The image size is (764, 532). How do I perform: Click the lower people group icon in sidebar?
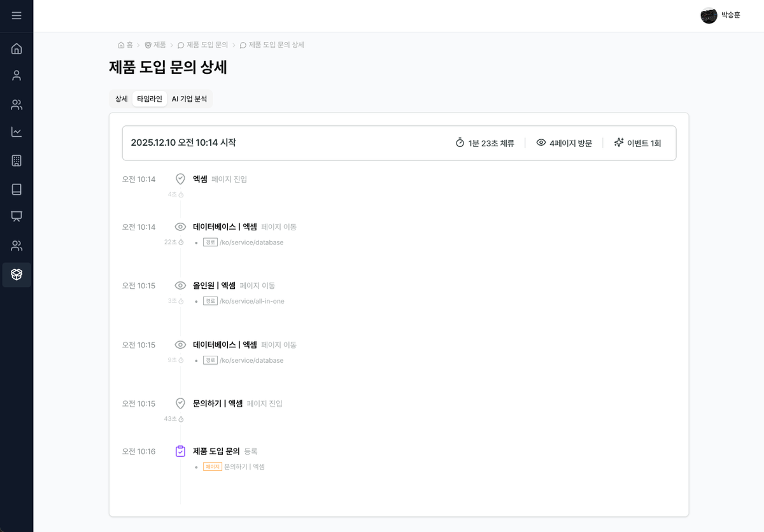(x=17, y=246)
